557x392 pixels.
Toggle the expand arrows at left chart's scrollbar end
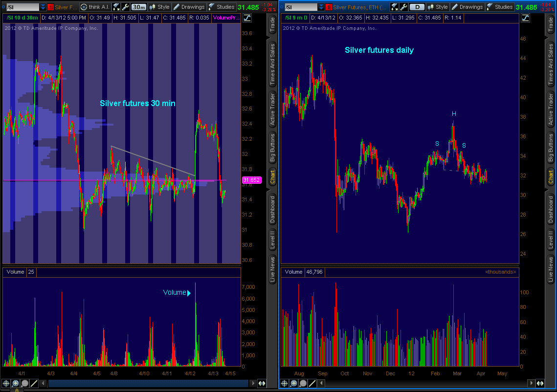click(262, 384)
